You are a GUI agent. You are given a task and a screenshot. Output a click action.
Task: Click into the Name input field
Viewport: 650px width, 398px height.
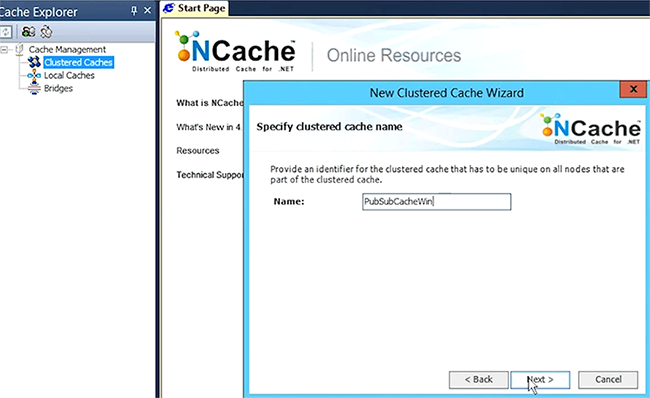[437, 202]
